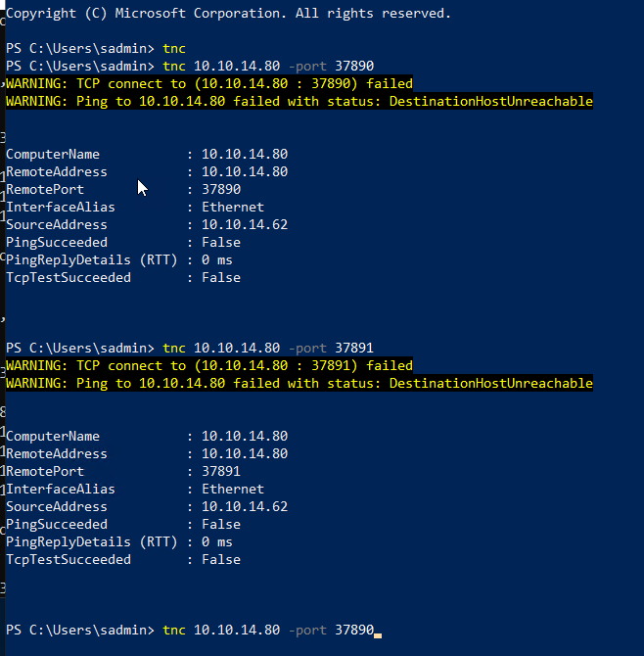Click the first ComputerName value 10.10.14.80
Screen dimensions: 644x656
[245, 155]
